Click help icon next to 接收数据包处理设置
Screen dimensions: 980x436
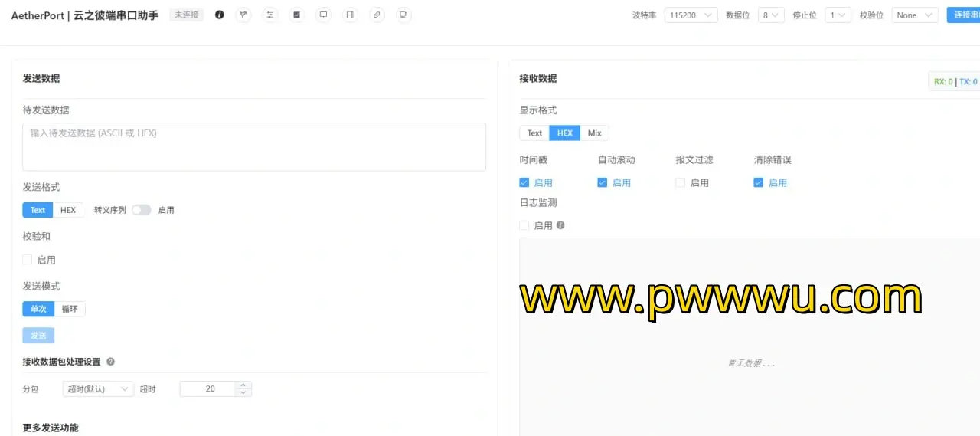(x=110, y=362)
